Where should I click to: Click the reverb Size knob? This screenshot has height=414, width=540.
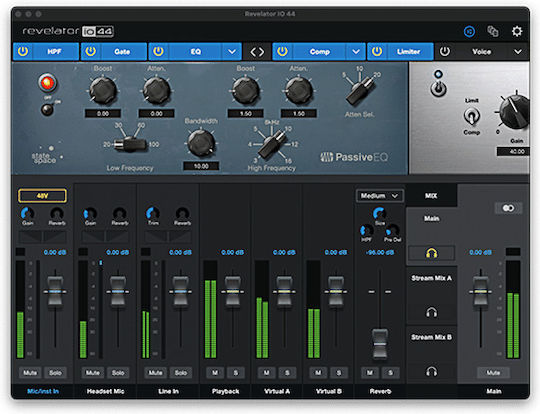pos(380,214)
